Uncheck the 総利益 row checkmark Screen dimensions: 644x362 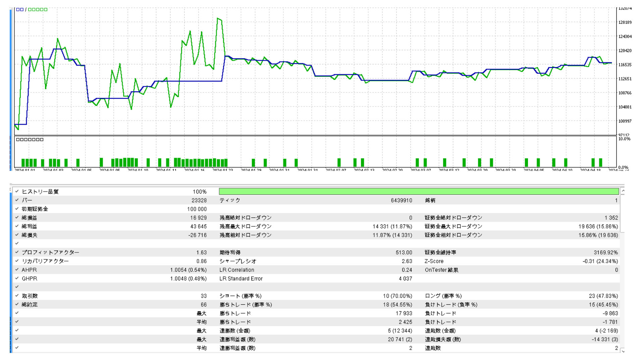tap(16, 226)
